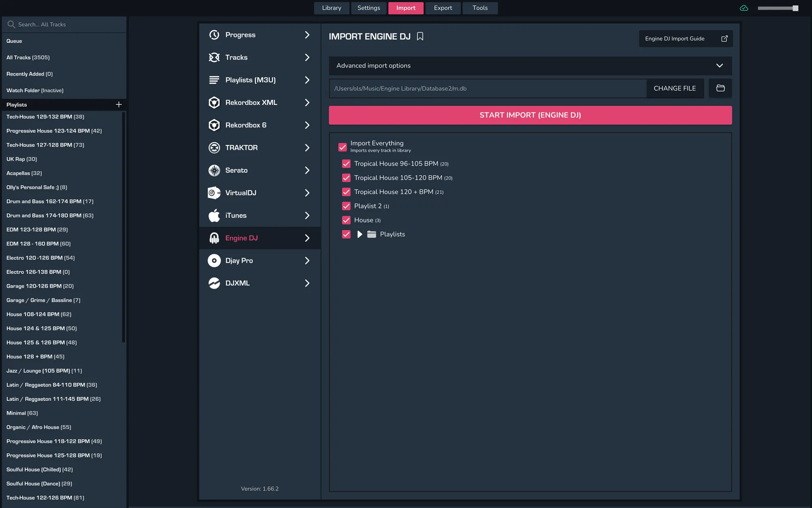812x508 pixels.
Task: Open folder browse icon next to Change File
Action: 720,88
